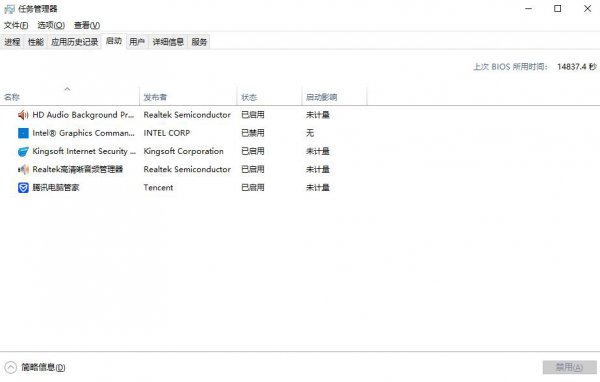
Task: Minimize the 任务管理器 window
Action: tap(528, 8)
